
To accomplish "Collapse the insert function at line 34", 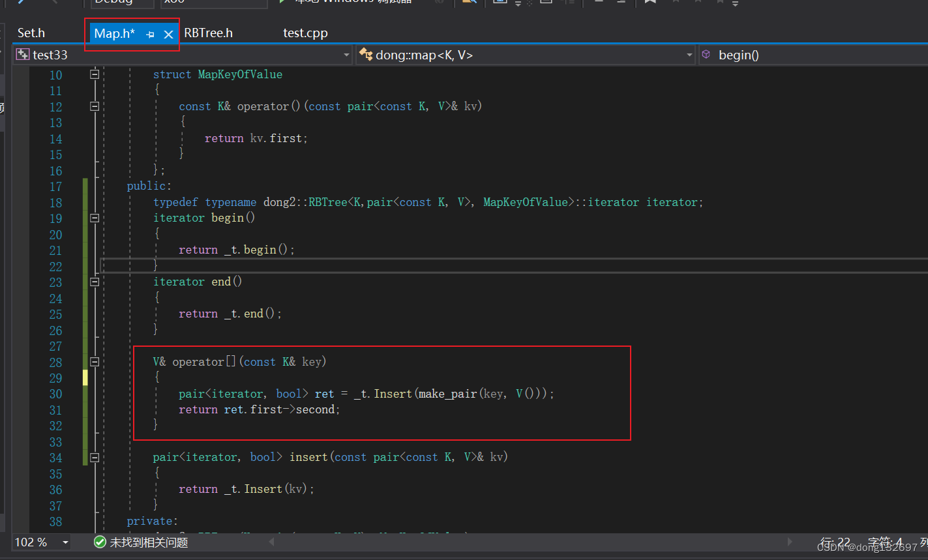I will click(x=95, y=458).
